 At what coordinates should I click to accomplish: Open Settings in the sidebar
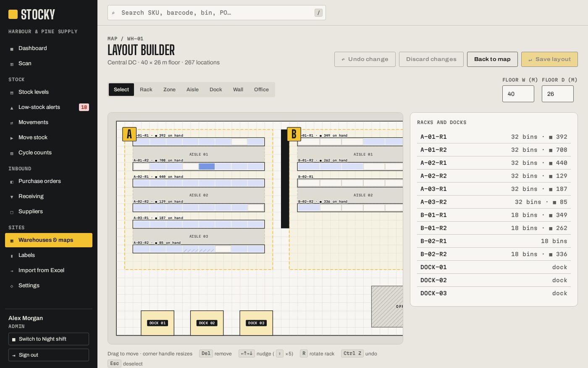point(49,286)
